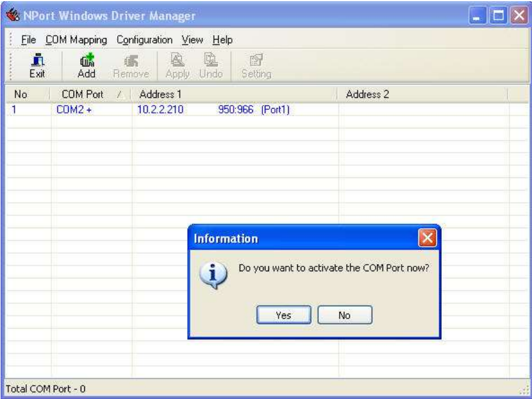Select the COM2 + port entry
Screen dimensions: 532x399
tap(74, 109)
